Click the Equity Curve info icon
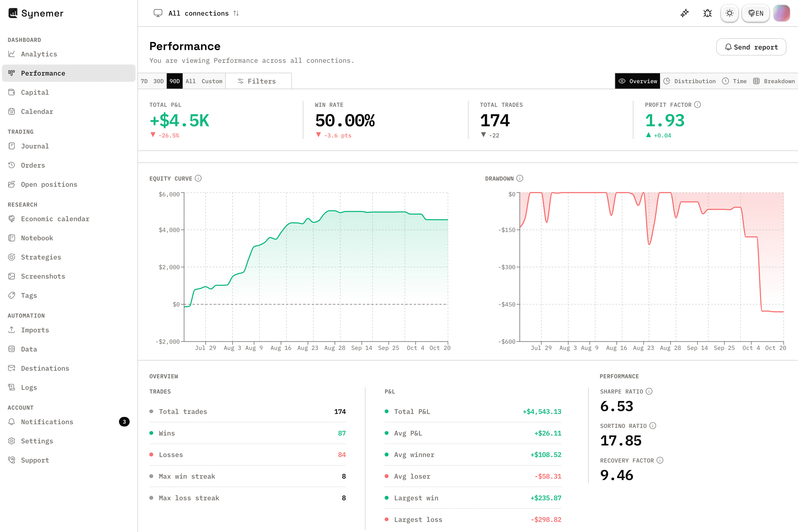Image resolution: width=798 pixels, height=532 pixels. [x=198, y=179]
